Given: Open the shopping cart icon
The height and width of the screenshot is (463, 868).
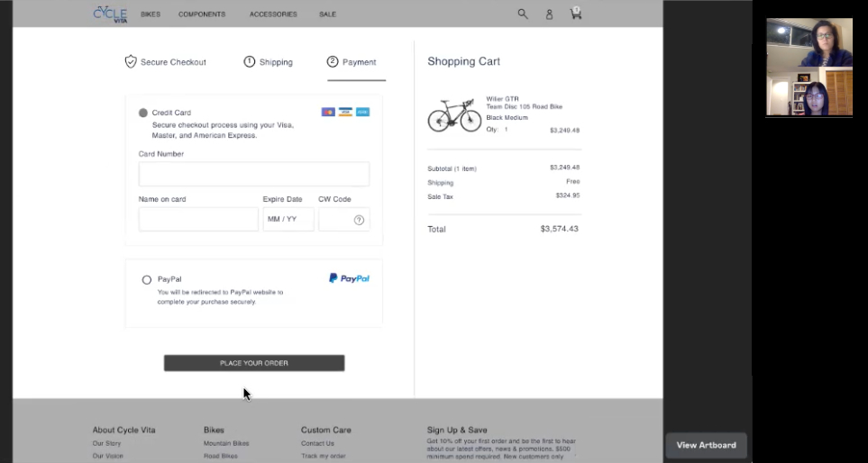Looking at the screenshot, I should [575, 14].
